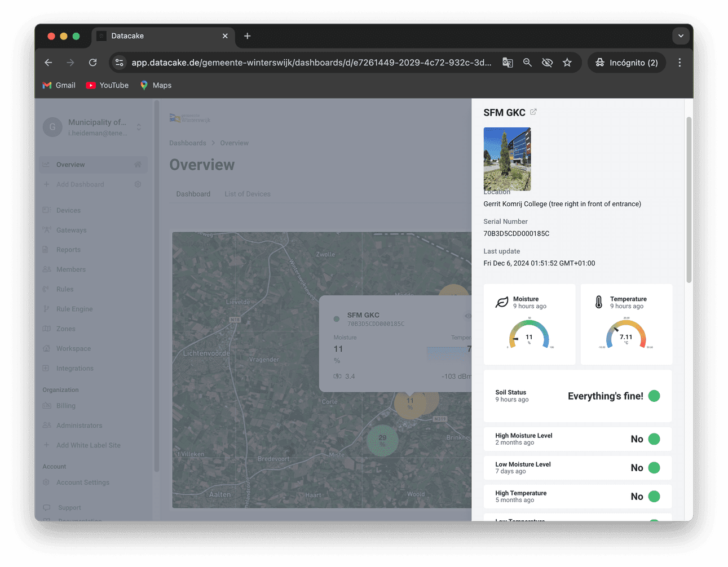
Task: Open Zones in the sidebar
Action: tap(65, 329)
